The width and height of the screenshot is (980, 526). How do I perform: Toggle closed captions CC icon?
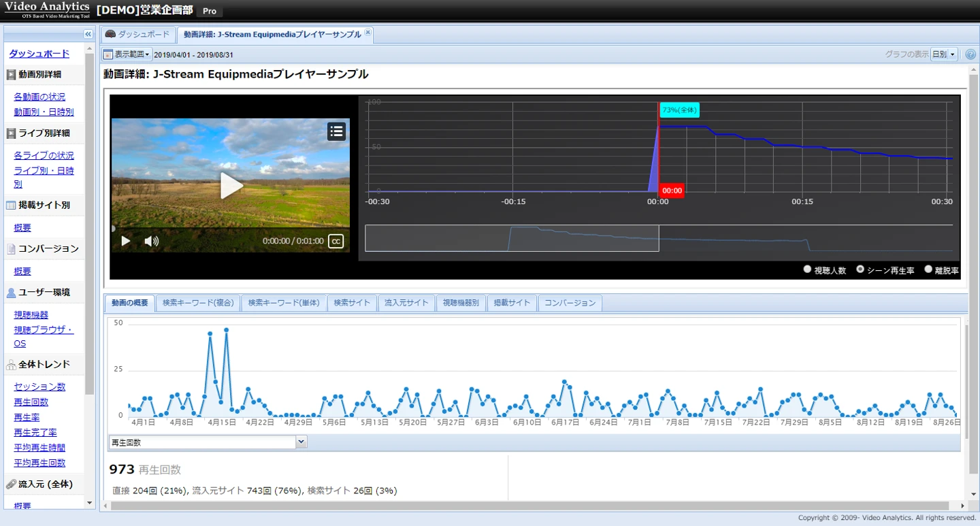pos(336,241)
